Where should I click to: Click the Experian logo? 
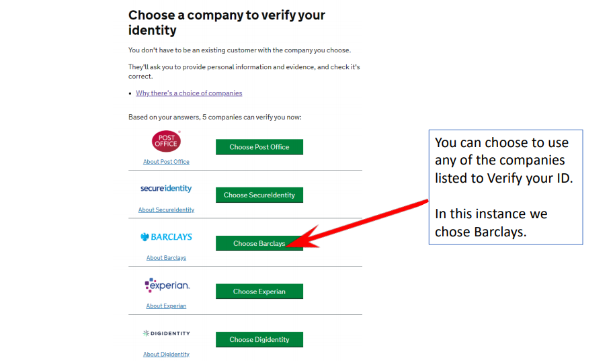(x=167, y=285)
